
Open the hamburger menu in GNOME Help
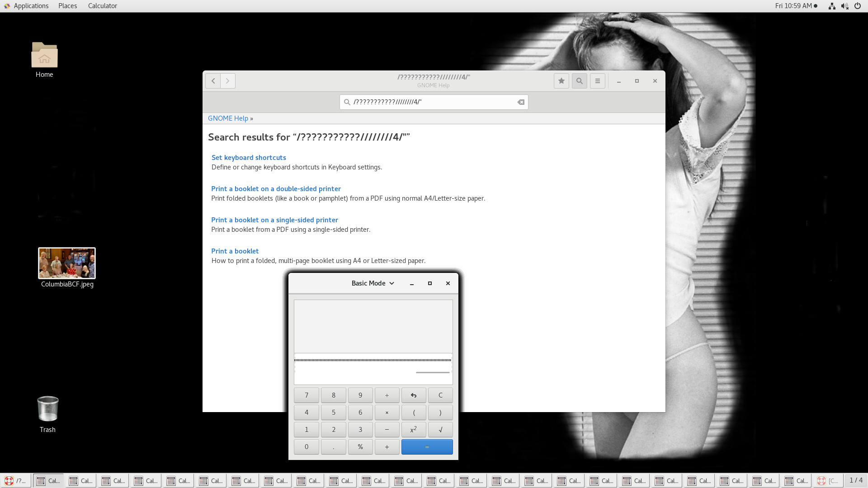click(x=597, y=81)
